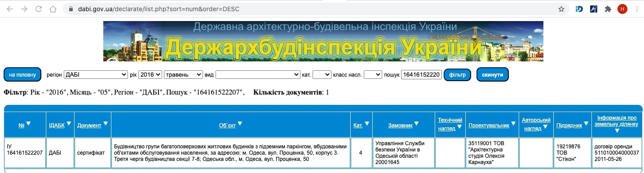This screenshot has width=644, height=173.
Task: Sort by the Підрядник column header
Action: tap(569, 125)
